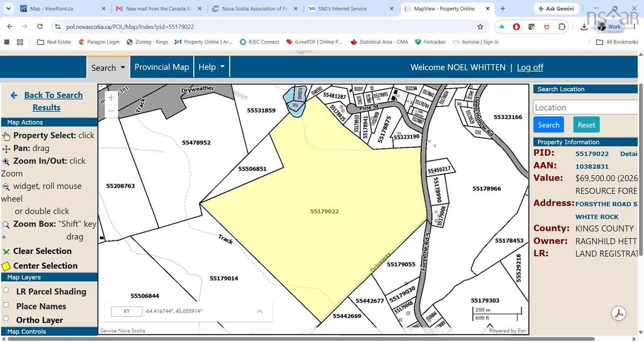Click the green Clear Selection X icon
Image resolution: width=644 pixels, height=342 pixels.
[6, 251]
